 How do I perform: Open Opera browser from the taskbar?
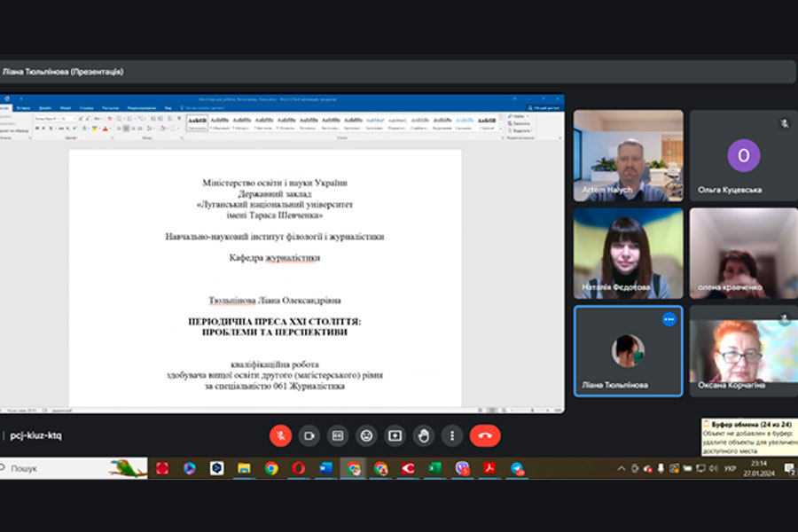coord(299,468)
